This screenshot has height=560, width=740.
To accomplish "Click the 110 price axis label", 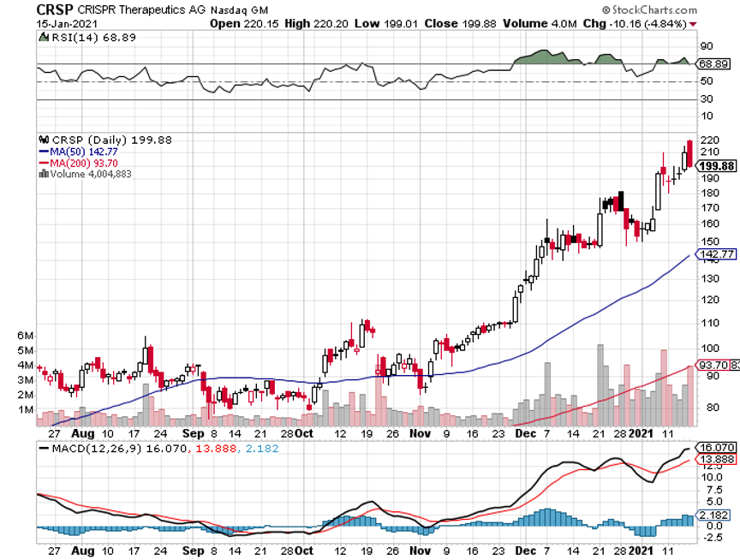I will (710, 323).
